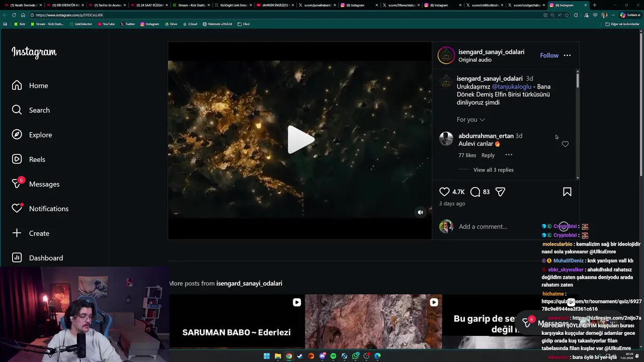
Task: Switch to 'KickSight Link Detector' tab
Action: (x=233, y=5)
